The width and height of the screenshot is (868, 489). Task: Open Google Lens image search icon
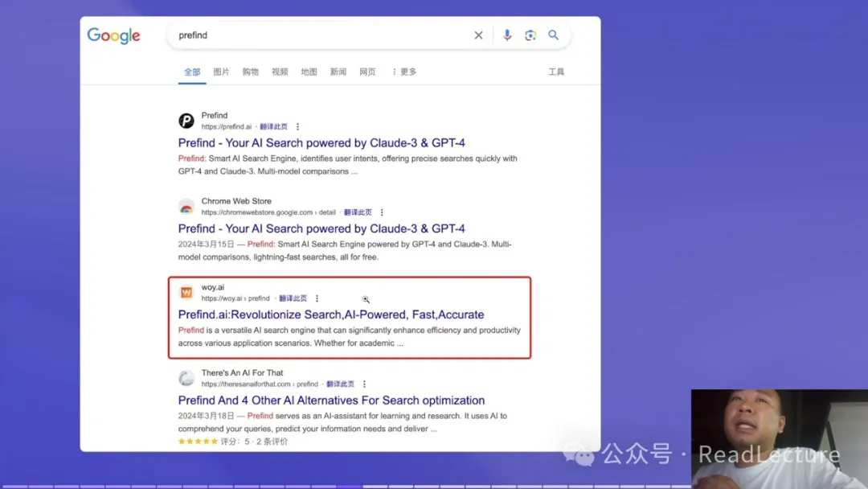(530, 35)
